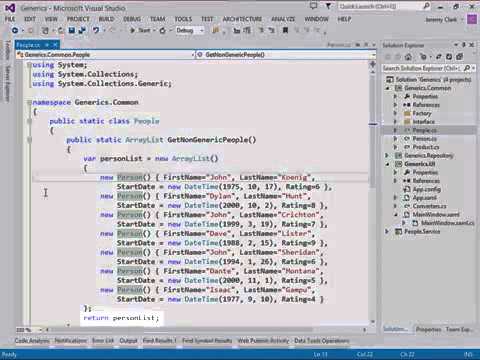Viewport: 480px width, 360px height.
Task: Collapse the GetNonGenericPeople method outline
Action: [29, 140]
